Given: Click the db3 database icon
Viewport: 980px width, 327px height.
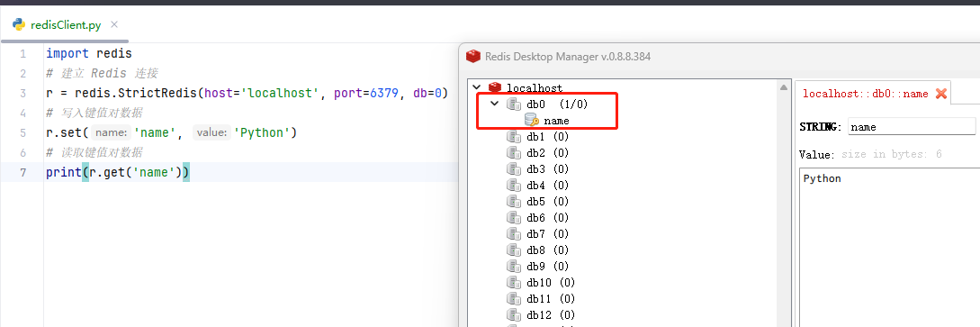Looking at the screenshot, I should click(x=514, y=169).
